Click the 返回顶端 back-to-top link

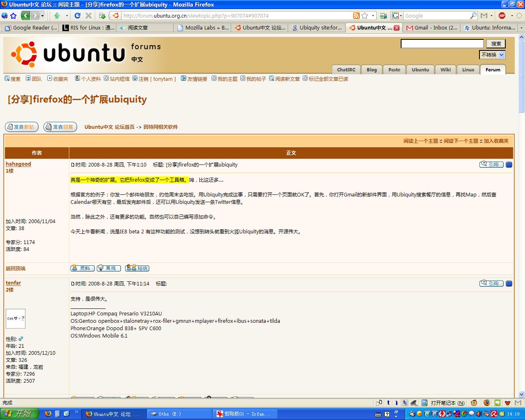(x=16, y=269)
